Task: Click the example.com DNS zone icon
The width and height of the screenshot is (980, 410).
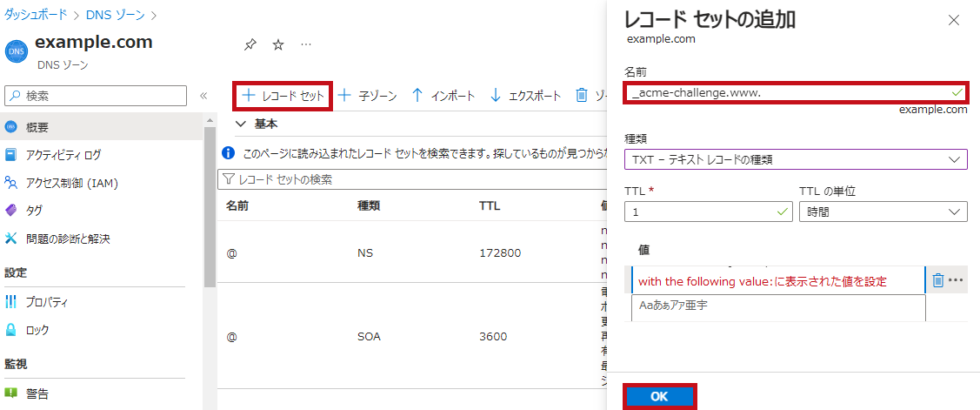Action: click(17, 52)
